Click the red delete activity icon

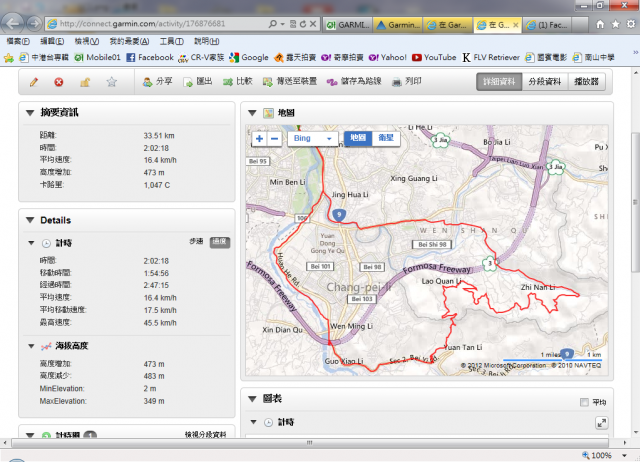point(59,82)
